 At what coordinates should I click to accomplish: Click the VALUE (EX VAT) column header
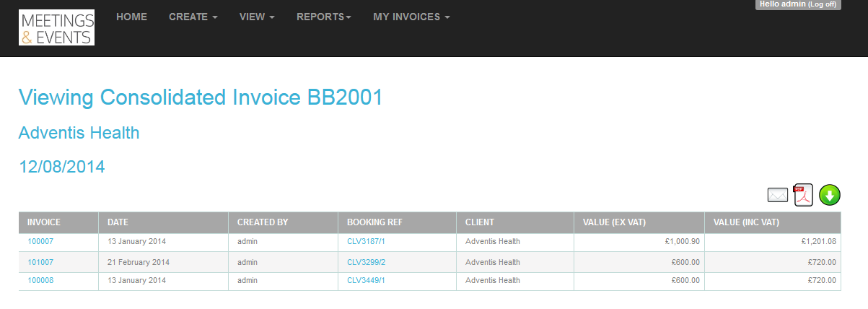point(639,222)
